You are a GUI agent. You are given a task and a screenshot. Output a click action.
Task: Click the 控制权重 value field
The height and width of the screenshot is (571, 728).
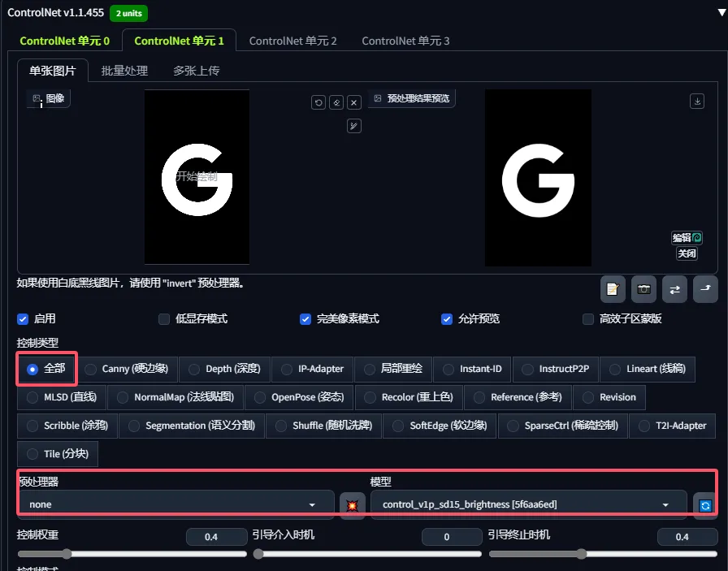point(216,537)
